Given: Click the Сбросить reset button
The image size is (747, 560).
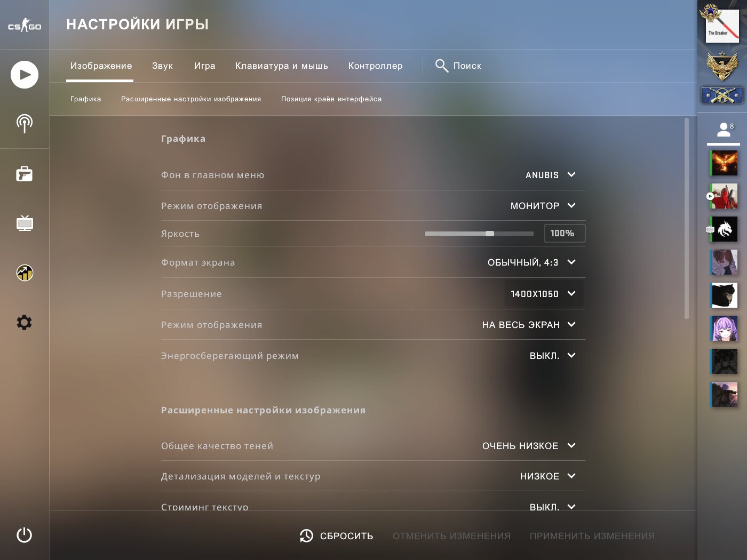Looking at the screenshot, I should click(x=337, y=536).
